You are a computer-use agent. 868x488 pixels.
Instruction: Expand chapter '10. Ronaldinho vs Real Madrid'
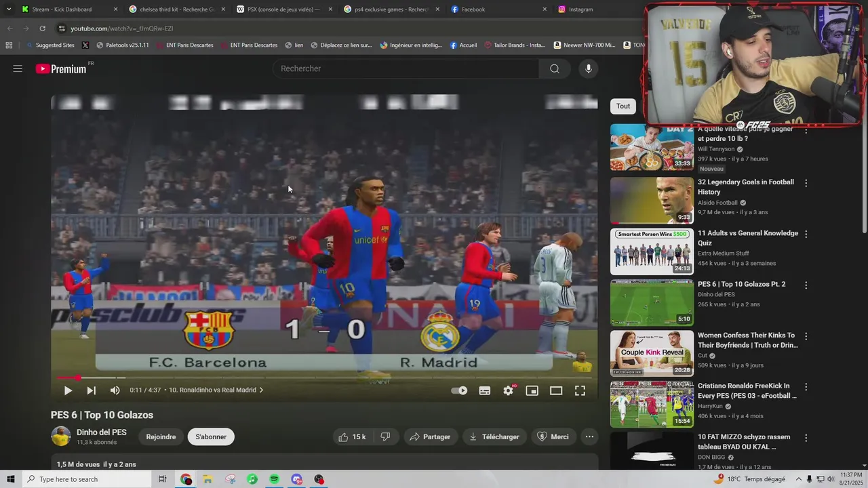216,390
